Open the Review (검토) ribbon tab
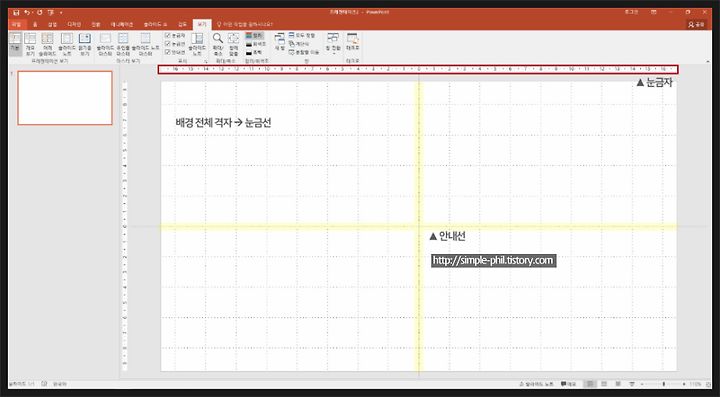720x397 pixels. 183,24
